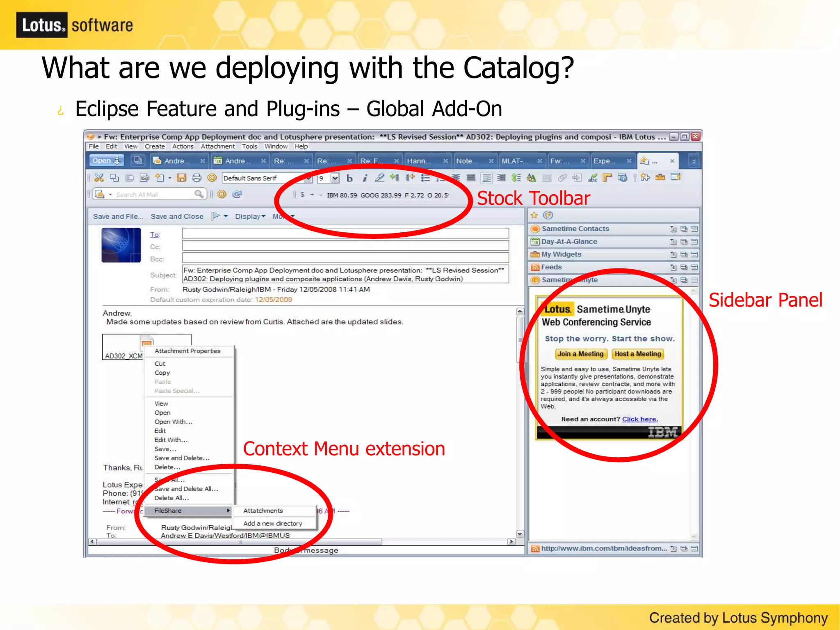The height and width of the screenshot is (630, 840).
Task: Click the message body vertical scrollbar
Action: 520,410
